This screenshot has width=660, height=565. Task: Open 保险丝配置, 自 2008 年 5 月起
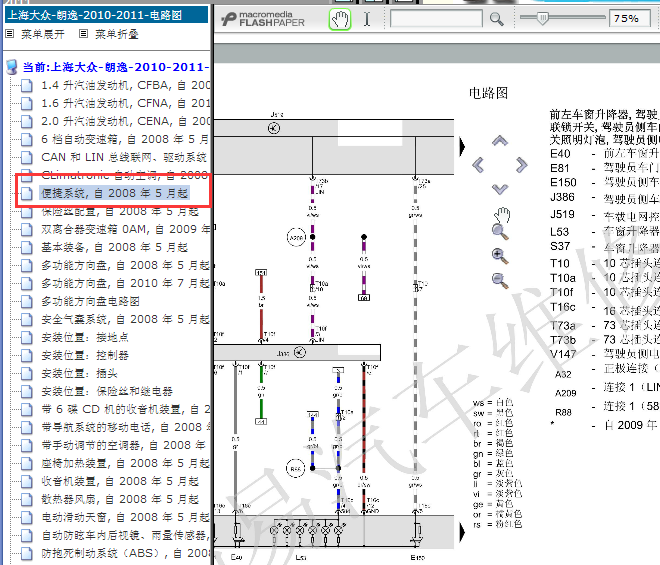tap(120, 211)
